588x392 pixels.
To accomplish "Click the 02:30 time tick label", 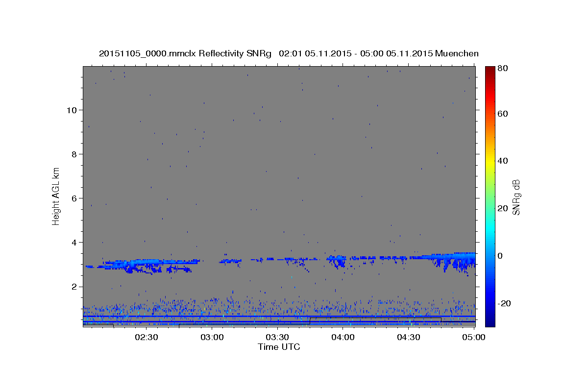I will click(146, 337).
